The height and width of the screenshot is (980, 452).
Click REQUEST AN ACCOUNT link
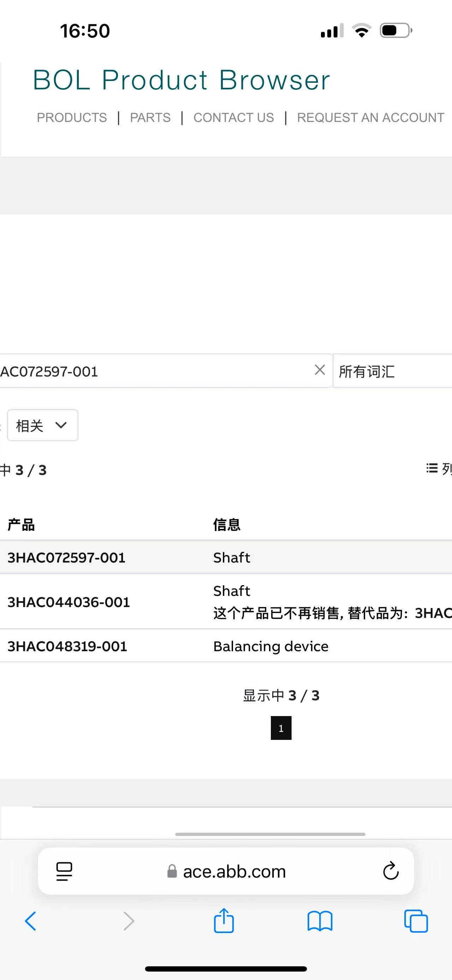tap(370, 118)
